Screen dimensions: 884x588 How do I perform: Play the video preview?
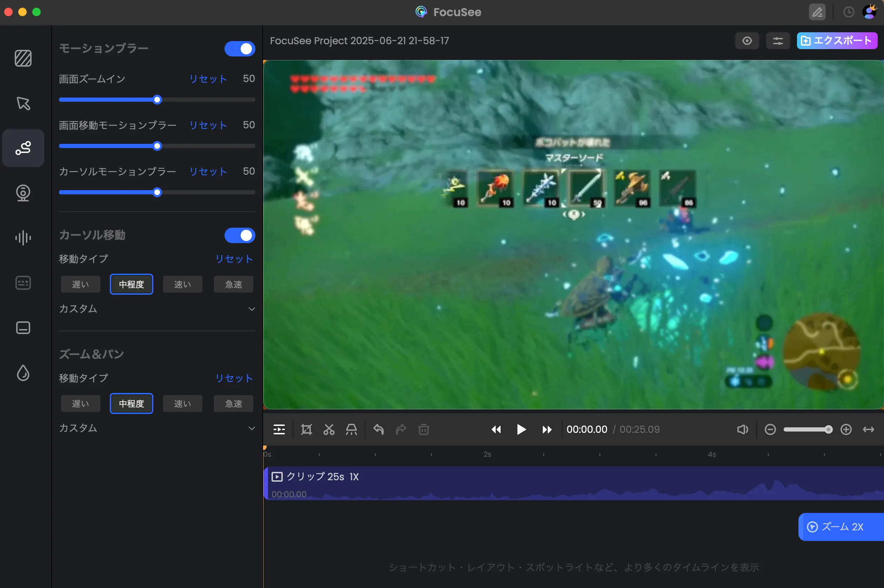pyautogui.click(x=521, y=429)
